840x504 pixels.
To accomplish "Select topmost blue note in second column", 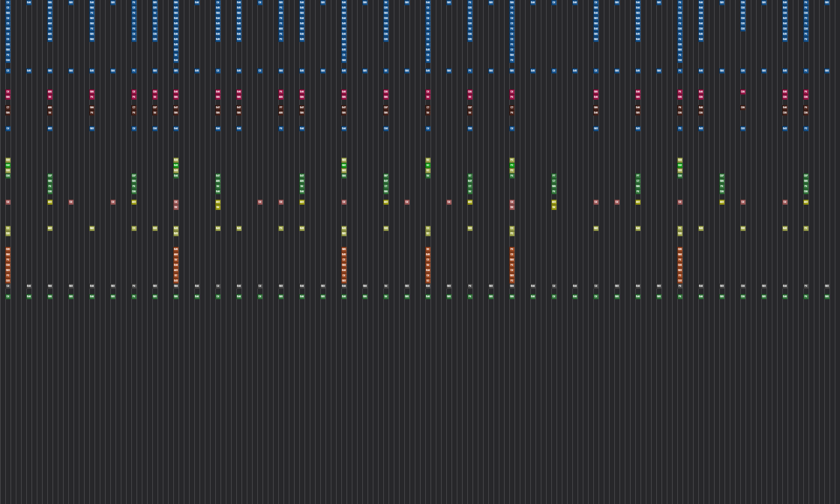I will pyautogui.click(x=29, y=3).
